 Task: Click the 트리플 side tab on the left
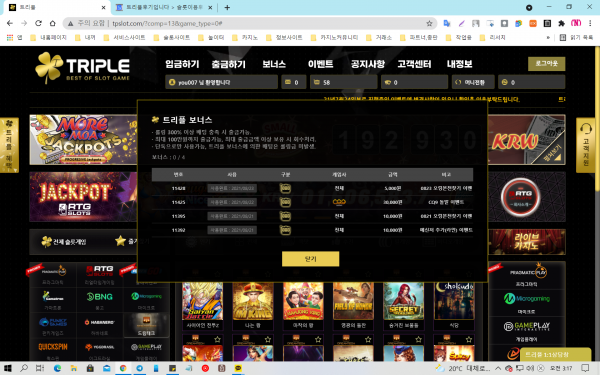point(9,145)
